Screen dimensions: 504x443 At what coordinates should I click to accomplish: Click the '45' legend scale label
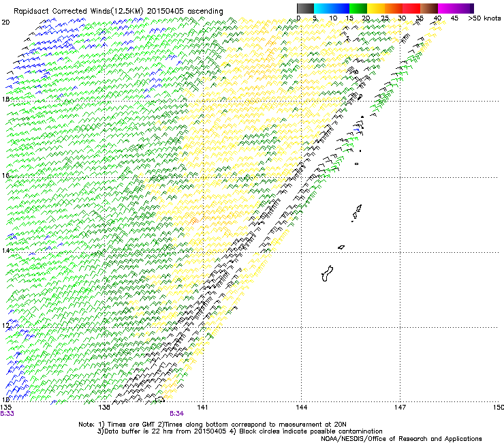coord(454,18)
